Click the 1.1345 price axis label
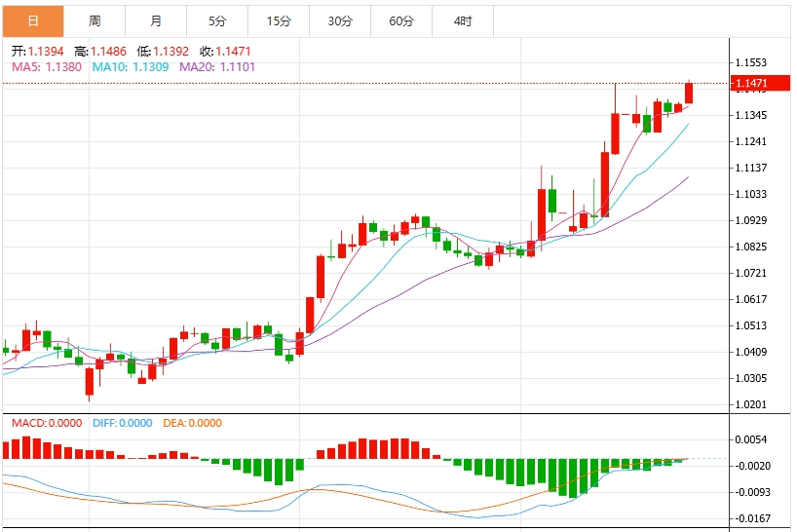The height and width of the screenshot is (532, 797). [x=751, y=115]
